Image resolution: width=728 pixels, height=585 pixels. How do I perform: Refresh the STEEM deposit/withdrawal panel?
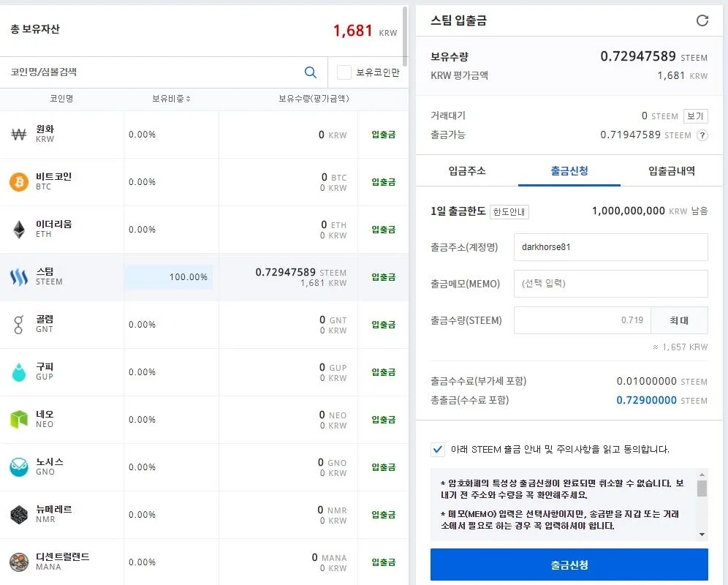702,20
